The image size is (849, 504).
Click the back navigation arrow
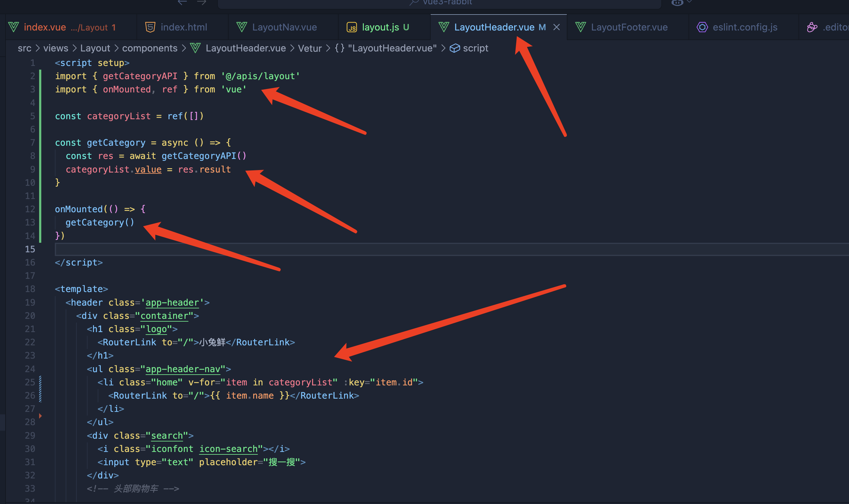[x=182, y=2]
